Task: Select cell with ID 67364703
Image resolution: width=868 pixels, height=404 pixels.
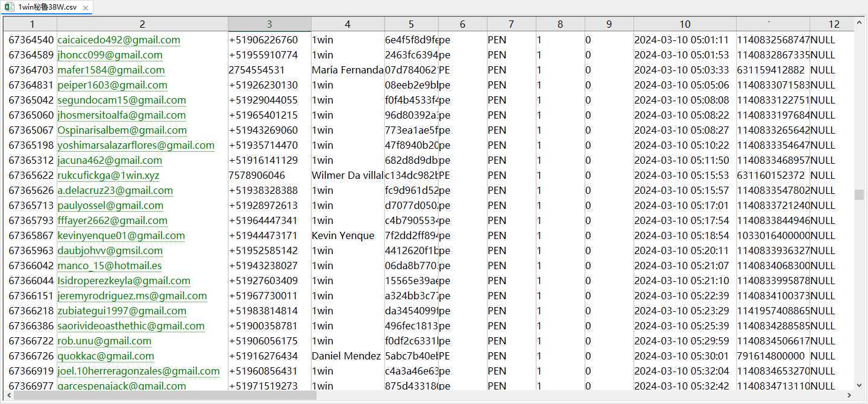Action: coord(31,70)
